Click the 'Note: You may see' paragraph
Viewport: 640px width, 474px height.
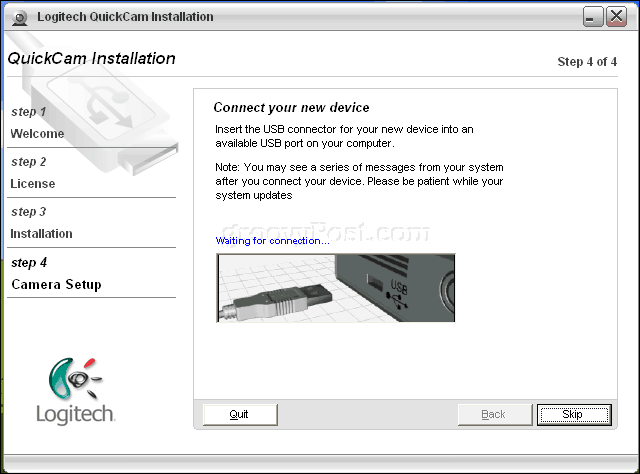[359, 181]
